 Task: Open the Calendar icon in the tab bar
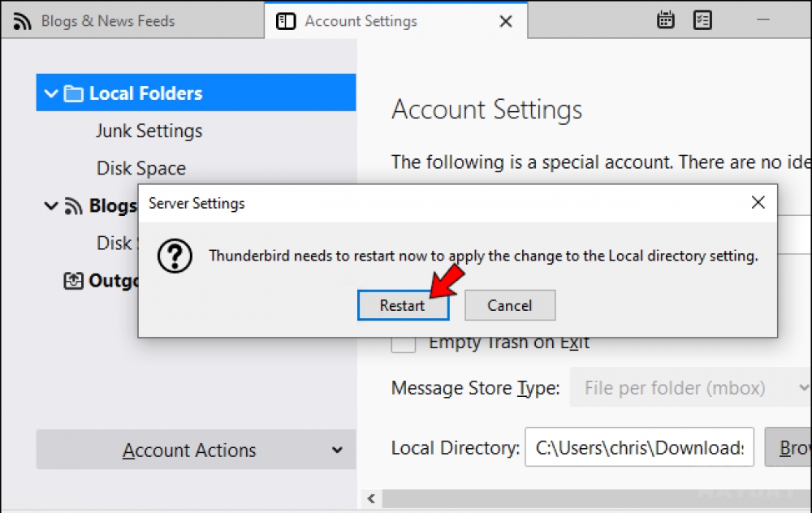pos(666,20)
